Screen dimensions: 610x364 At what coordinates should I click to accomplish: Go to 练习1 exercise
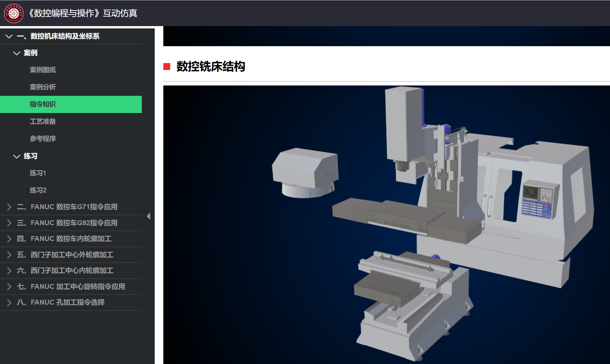(x=38, y=173)
